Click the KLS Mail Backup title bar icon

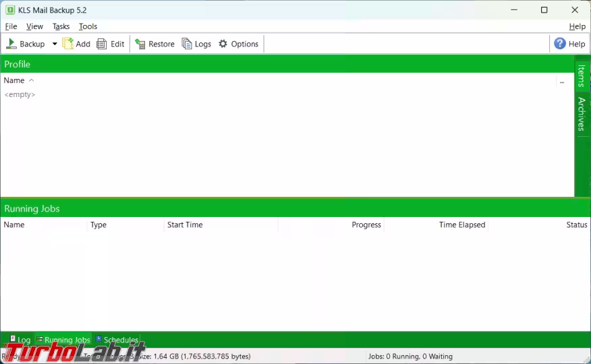pyautogui.click(x=10, y=10)
